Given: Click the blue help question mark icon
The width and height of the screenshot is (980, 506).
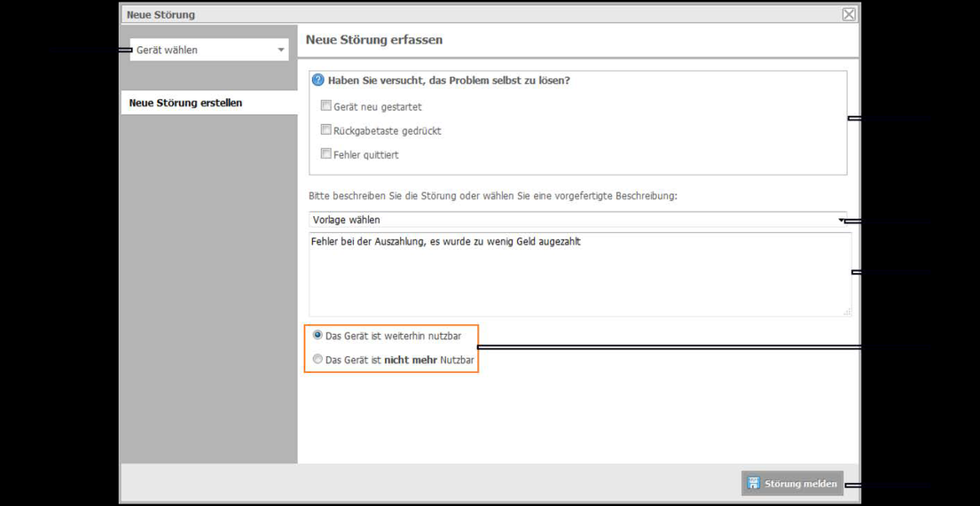Looking at the screenshot, I should [318, 81].
